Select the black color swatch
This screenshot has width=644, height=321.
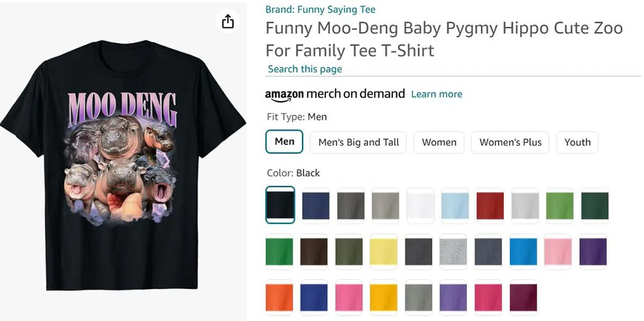(x=280, y=205)
